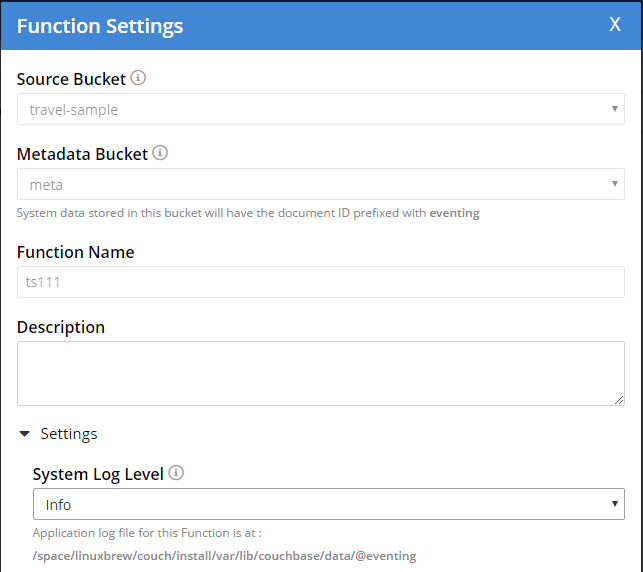Screen dimensions: 643x572
Task: Click the Function Name label
Action: (x=75, y=252)
